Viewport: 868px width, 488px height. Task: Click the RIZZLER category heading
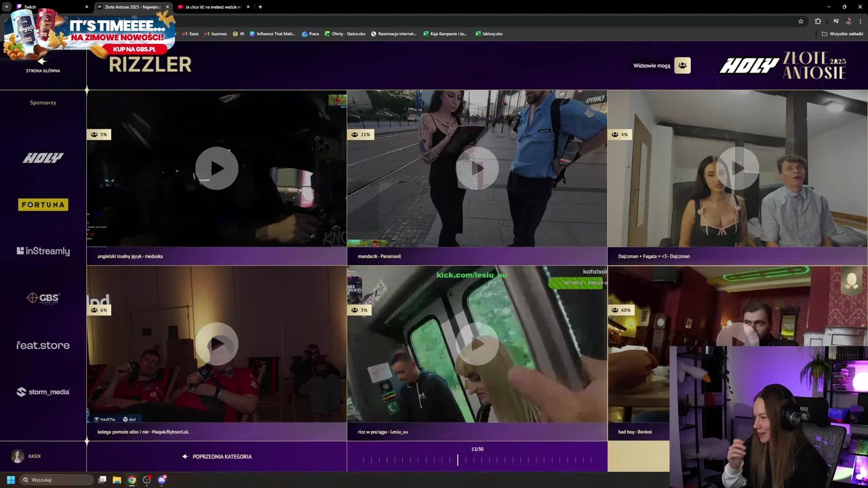click(150, 64)
